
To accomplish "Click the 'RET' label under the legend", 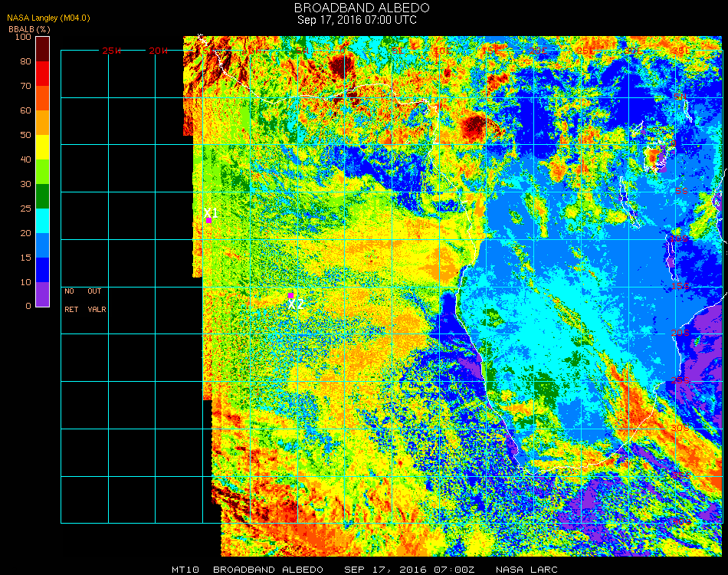I will 71,309.
